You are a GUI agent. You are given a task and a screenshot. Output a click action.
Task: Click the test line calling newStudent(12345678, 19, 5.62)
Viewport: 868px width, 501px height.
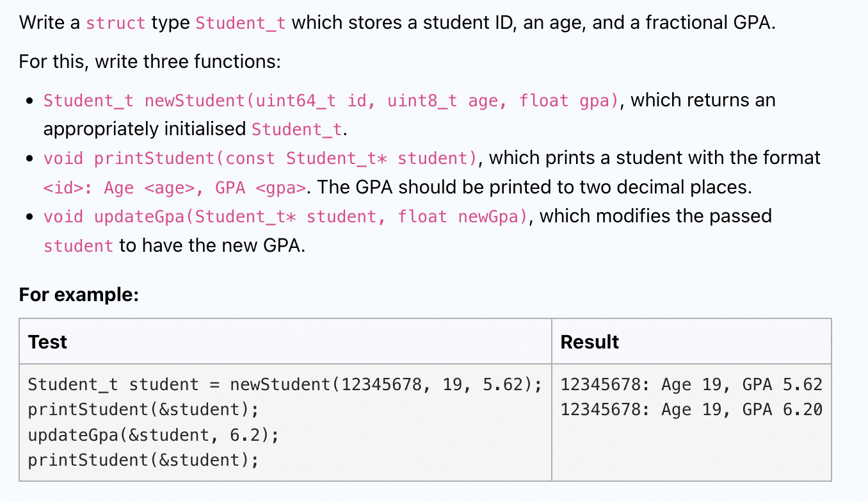285,385
